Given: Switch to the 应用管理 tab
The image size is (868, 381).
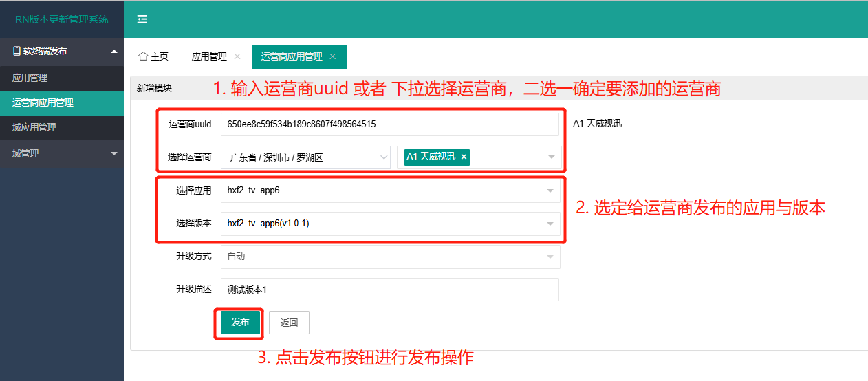Looking at the screenshot, I should [x=209, y=56].
